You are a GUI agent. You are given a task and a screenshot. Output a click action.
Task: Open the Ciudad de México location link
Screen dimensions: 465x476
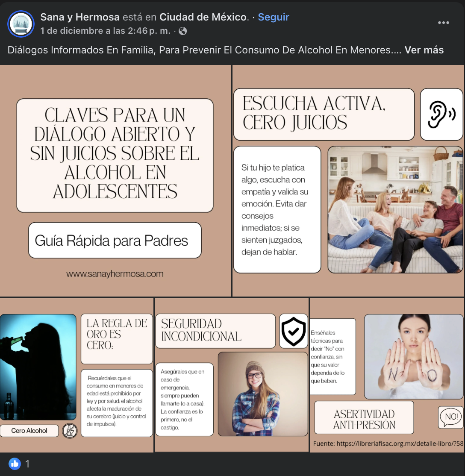coord(203,17)
